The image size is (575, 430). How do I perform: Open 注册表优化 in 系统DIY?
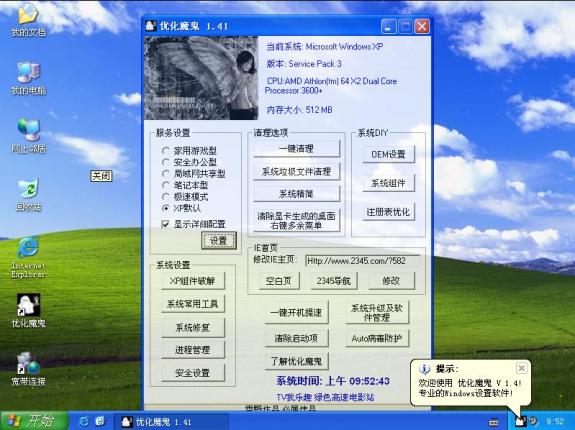(x=388, y=212)
